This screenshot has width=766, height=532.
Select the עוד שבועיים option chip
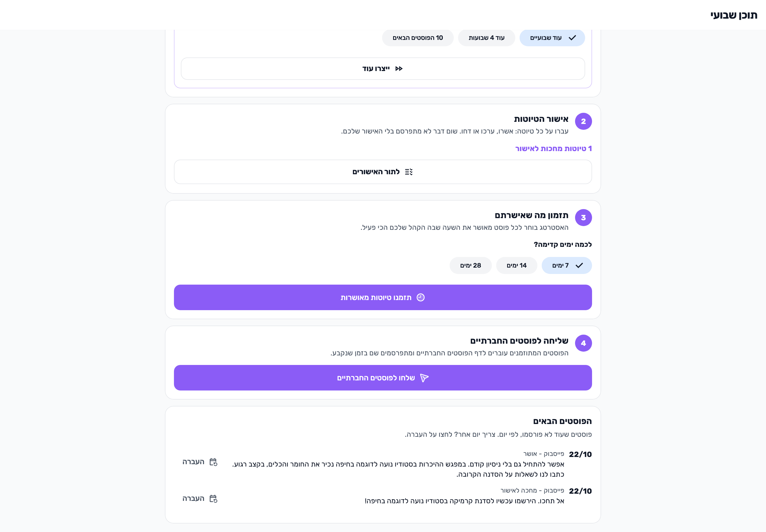coord(552,38)
